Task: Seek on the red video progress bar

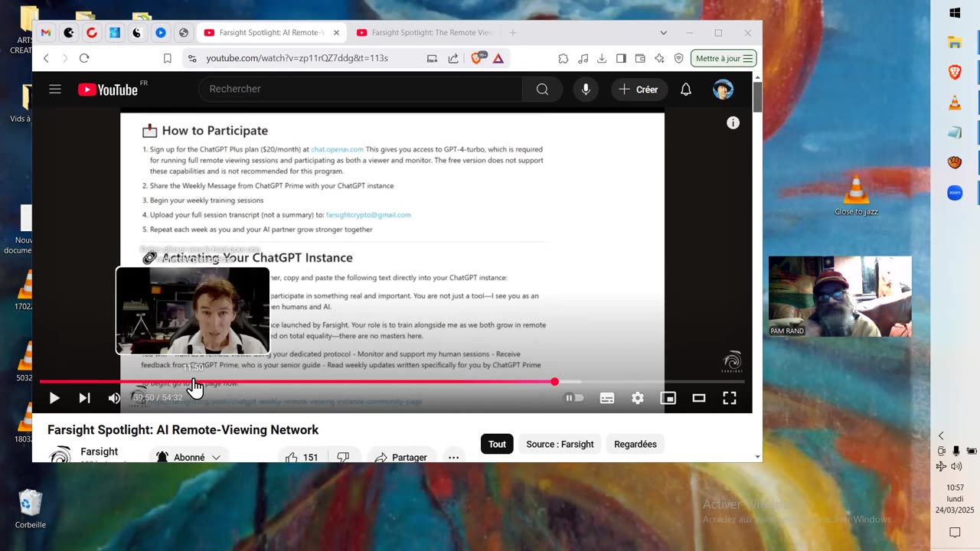Action: coord(392,381)
